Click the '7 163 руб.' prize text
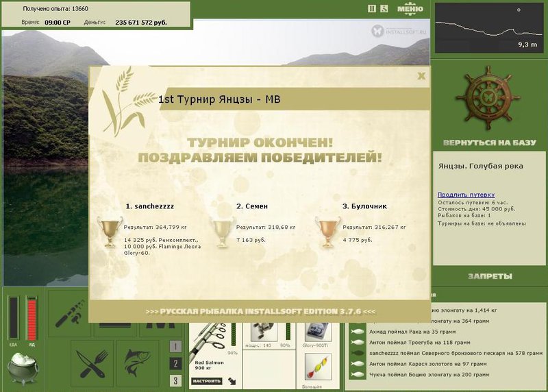Screen dimensions: 548x392 [251, 241]
